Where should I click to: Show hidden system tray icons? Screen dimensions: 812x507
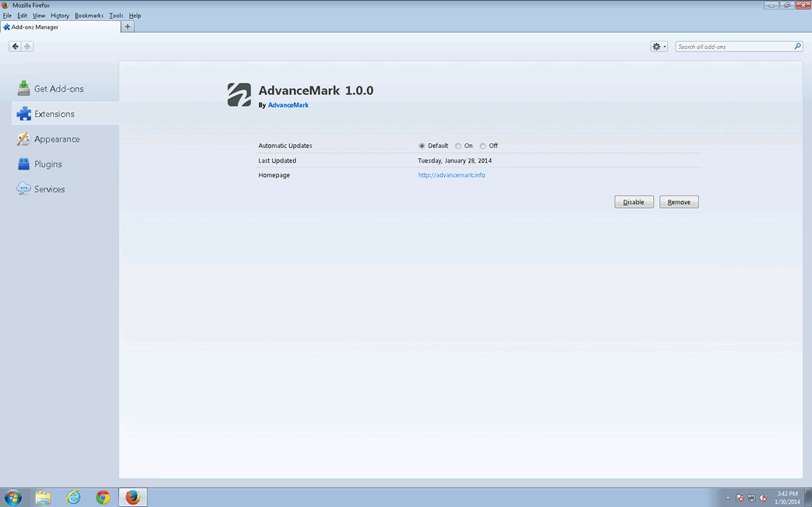(x=728, y=498)
